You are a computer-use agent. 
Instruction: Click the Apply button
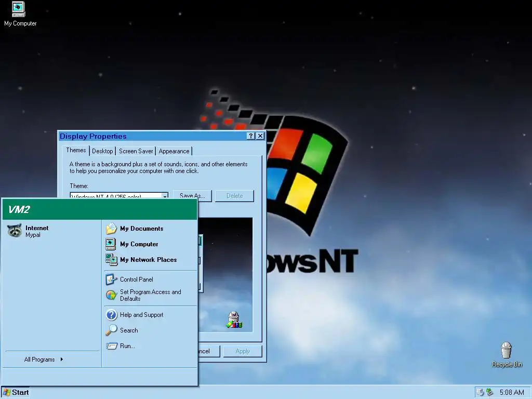point(243,351)
